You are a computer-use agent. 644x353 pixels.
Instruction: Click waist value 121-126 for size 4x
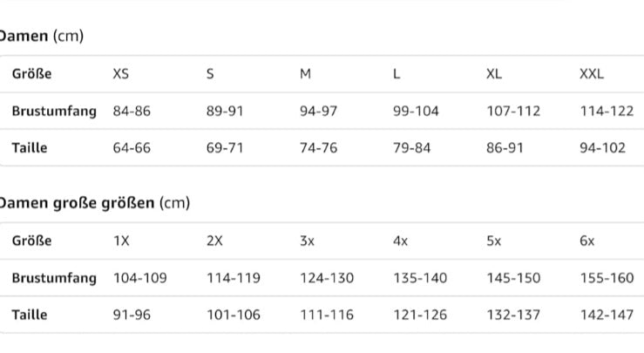[x=420, y=315]
